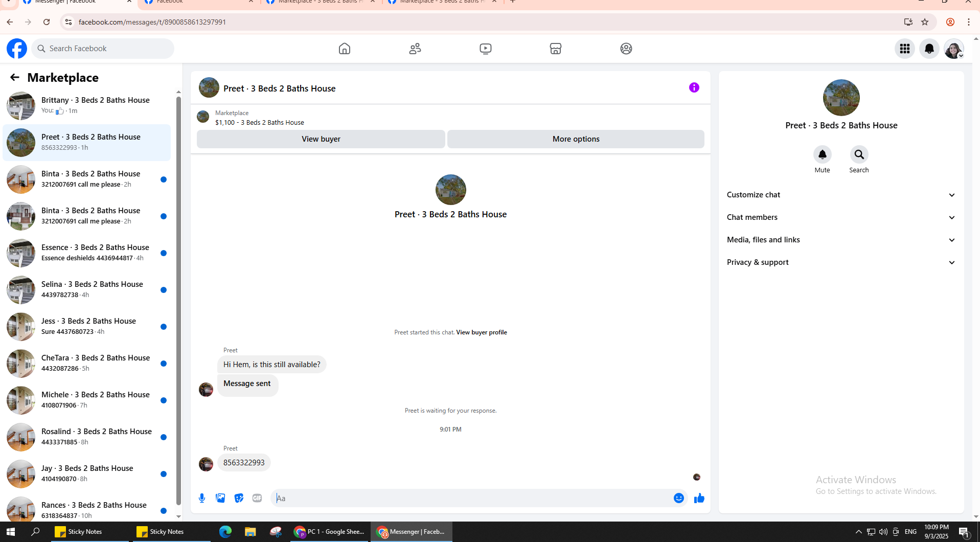Choose a sticker
The width and height of the screenshot is (980, 542).
click(x=239, y=498)
